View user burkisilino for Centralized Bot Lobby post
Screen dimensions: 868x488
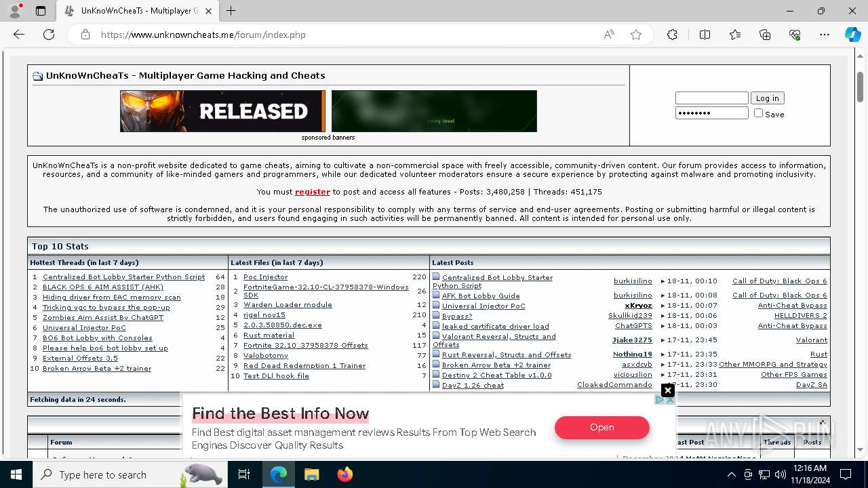tap(633, 281)
